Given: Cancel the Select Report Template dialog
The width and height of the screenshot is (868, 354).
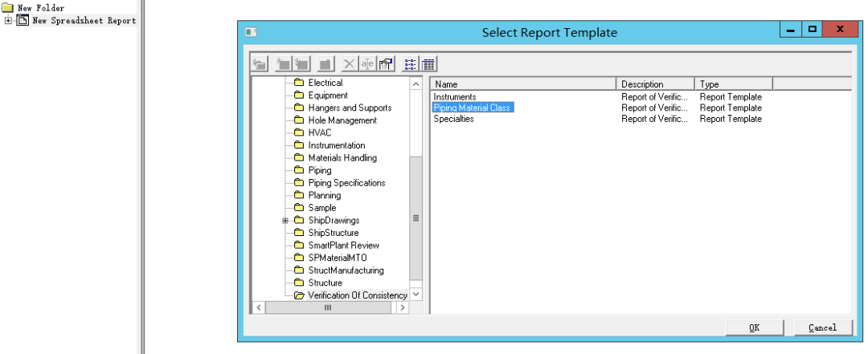Looking at the screenshot, I should coord(823,328).
